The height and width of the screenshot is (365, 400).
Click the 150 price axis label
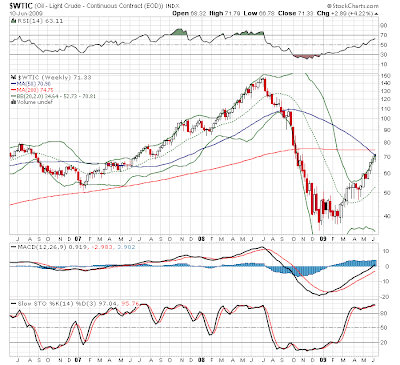tap(385, 76)
